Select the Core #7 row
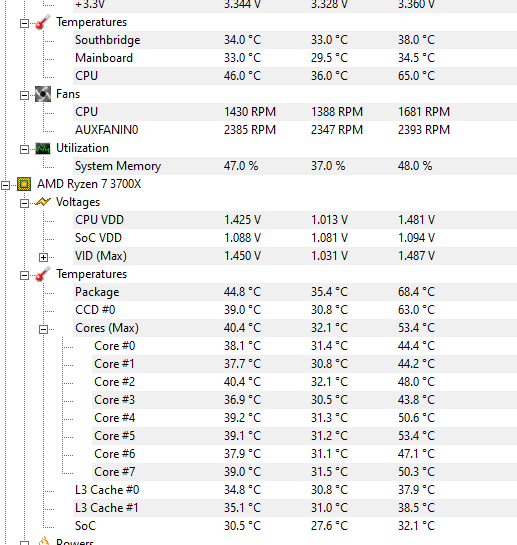The height and width of the screenshot is (545, 517). 304,472
